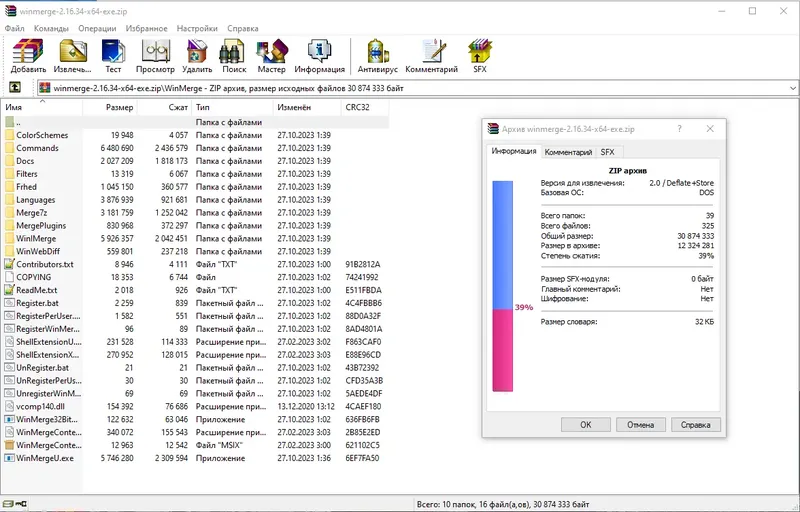Sort list by Размер column header
The image size is (800, 512).
coord(110,107)
